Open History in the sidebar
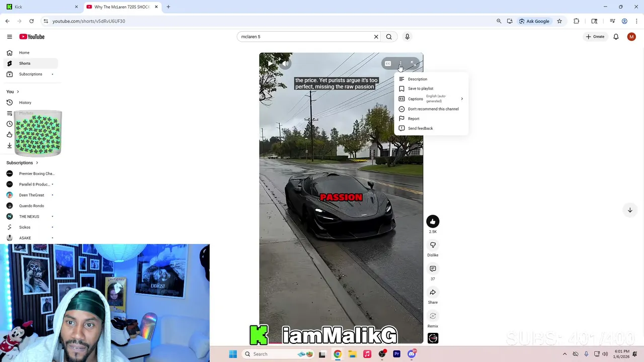This screenshot has width=644, height=362. pos(30,103)
